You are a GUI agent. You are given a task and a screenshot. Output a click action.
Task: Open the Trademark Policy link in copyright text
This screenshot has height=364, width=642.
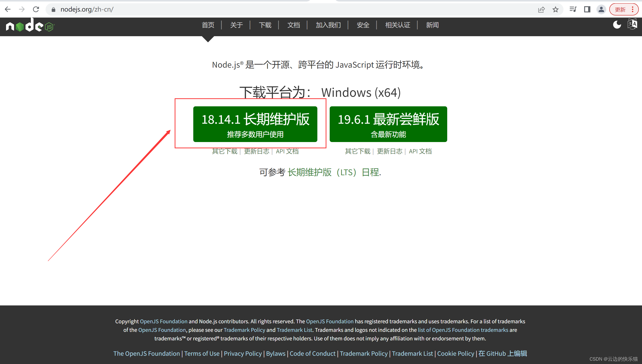click(244, 330)
